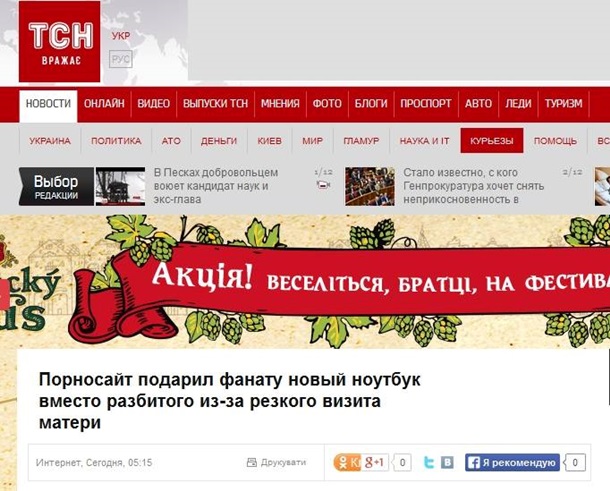The image size is (610, 491).
Task: Open the ВИДЕО menu item
Action: (154, 103)
